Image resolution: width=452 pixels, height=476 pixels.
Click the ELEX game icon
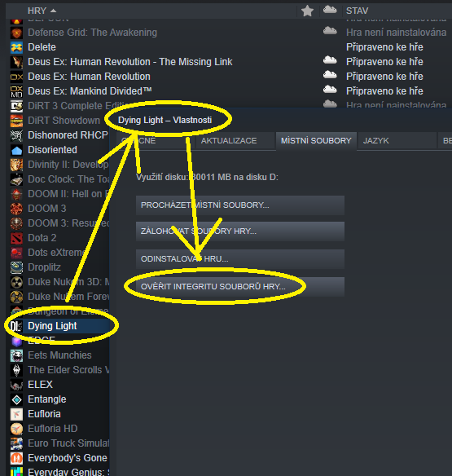pyautogui.click(x=16, y=385)
